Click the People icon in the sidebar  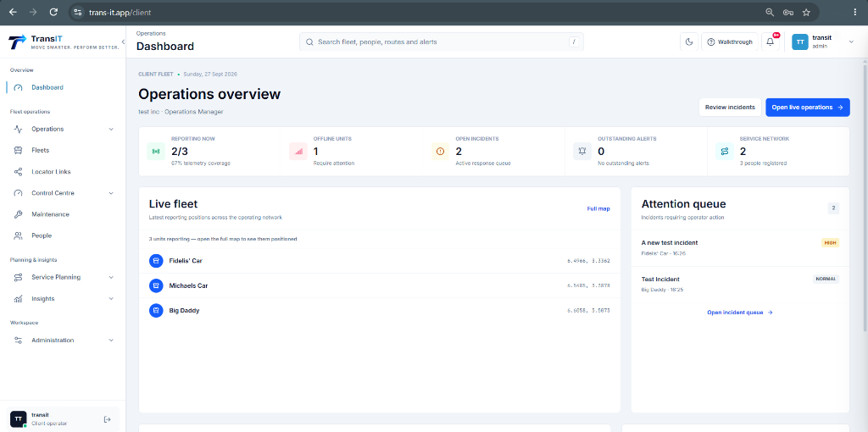[x=19, y=235]
